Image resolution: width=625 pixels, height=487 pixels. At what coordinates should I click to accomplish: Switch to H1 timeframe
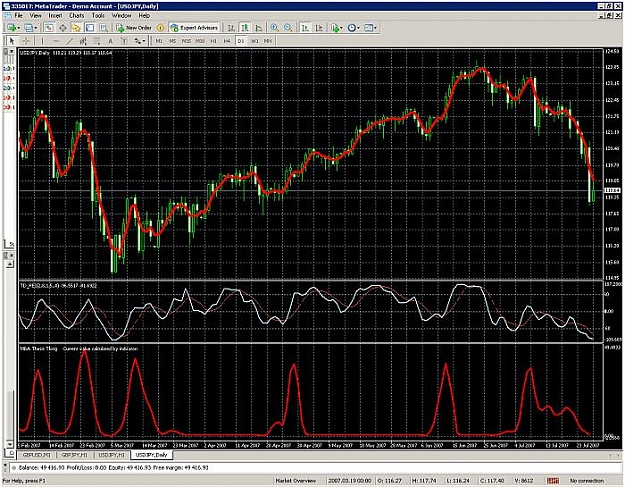214,41
